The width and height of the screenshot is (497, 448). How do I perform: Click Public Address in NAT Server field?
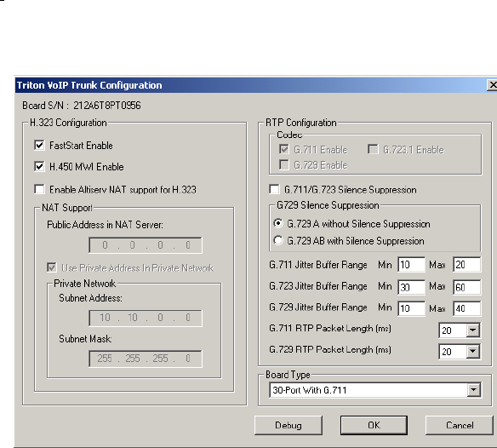pos(146,245)
